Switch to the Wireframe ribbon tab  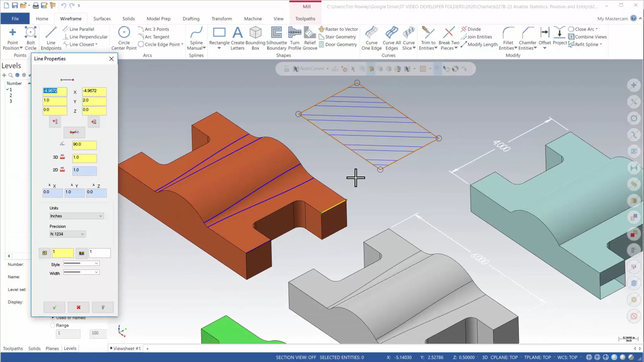pos(70,18)
